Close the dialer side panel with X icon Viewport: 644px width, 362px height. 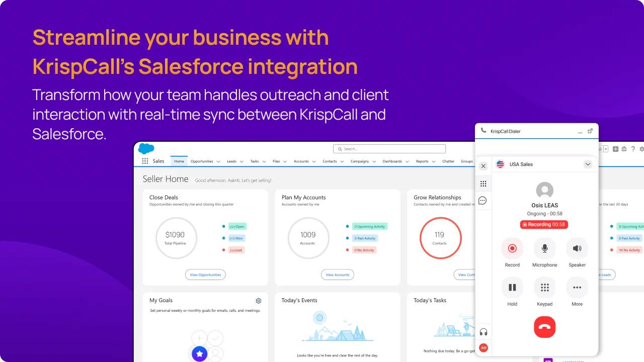tap(484, 166)
